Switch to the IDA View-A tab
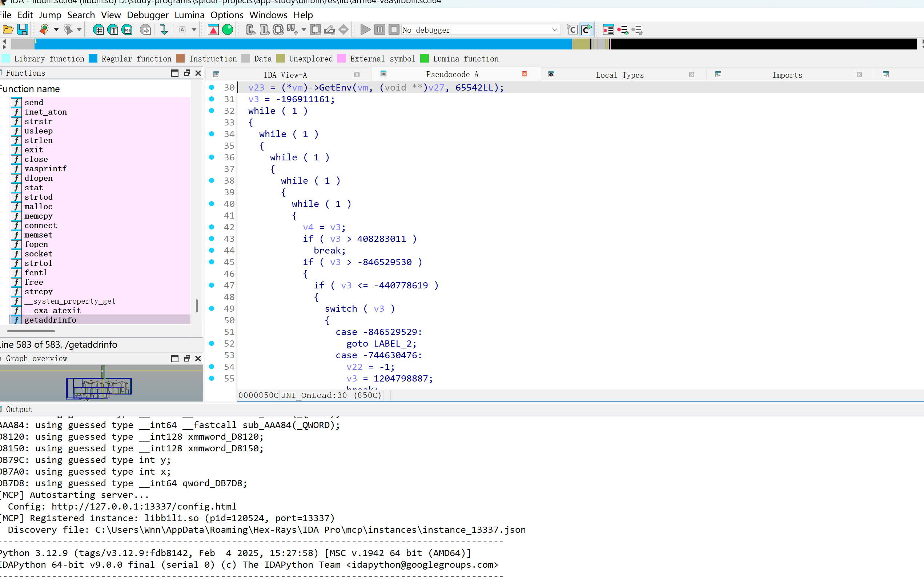 (x=285, y=75)
